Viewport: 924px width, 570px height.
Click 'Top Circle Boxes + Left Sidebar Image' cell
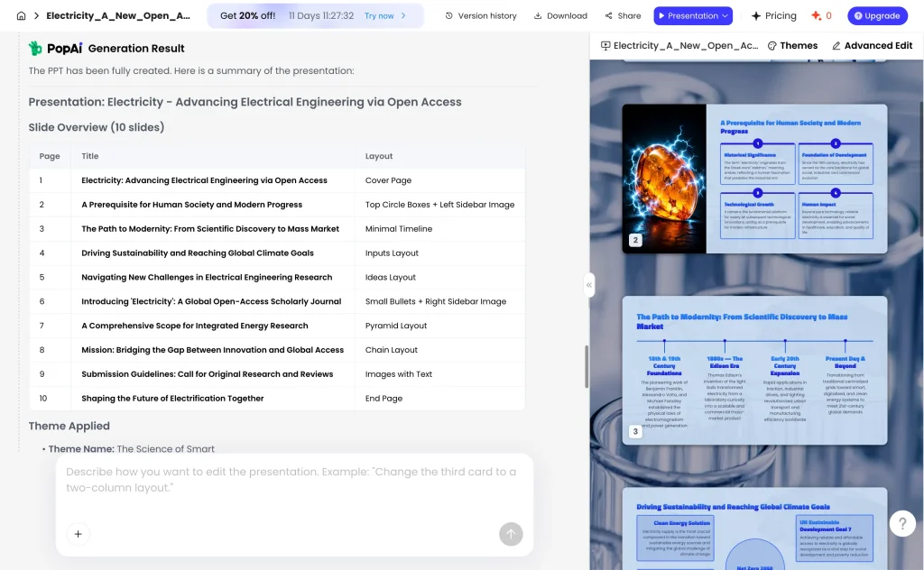tap(439, 205)
